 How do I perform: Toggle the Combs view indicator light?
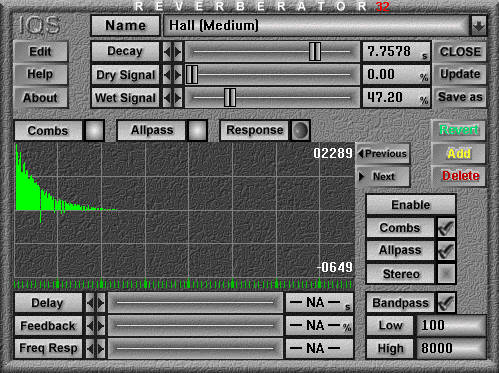click(x=94, y=130)
